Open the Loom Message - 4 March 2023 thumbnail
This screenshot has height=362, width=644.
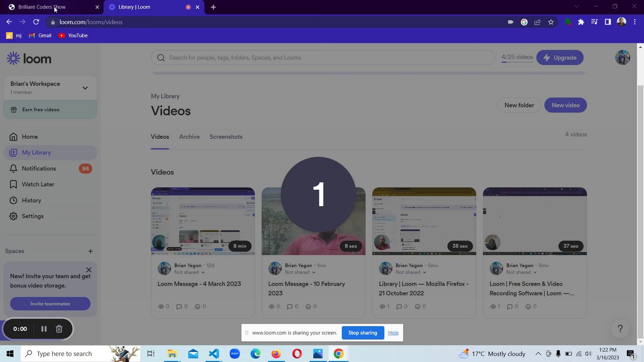[x=203, y=221]
